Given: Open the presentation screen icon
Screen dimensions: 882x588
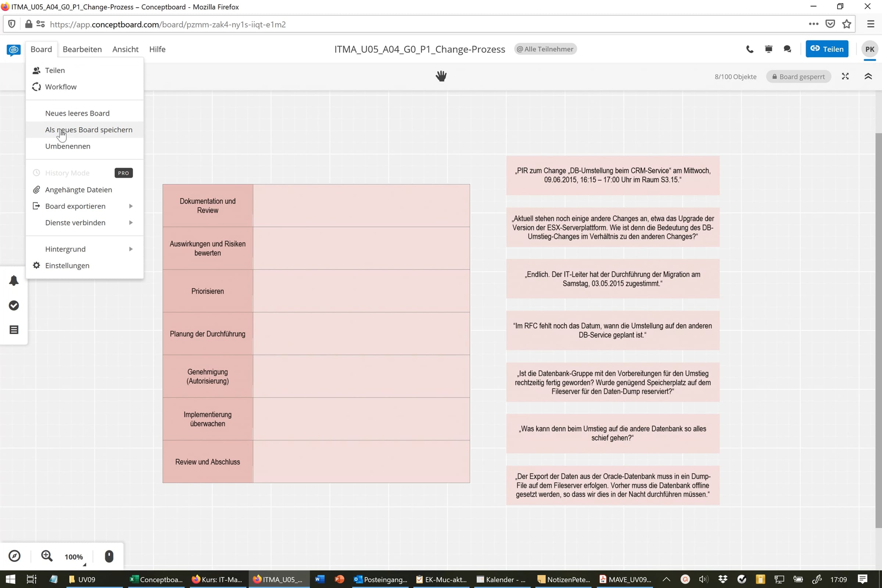Looking at the screenshot, I should (768, 49).
